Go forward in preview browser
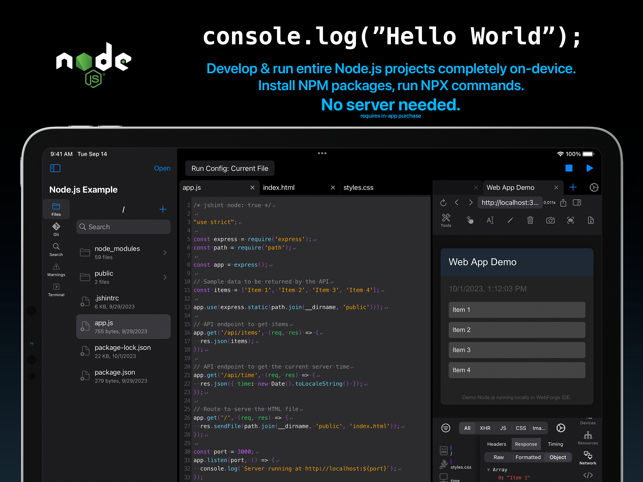 click(470, 203)
